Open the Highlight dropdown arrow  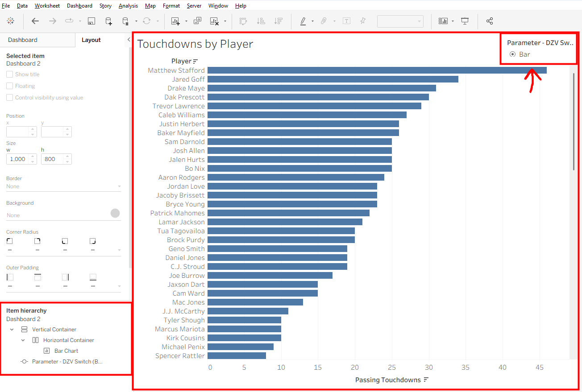click(312, 21)
